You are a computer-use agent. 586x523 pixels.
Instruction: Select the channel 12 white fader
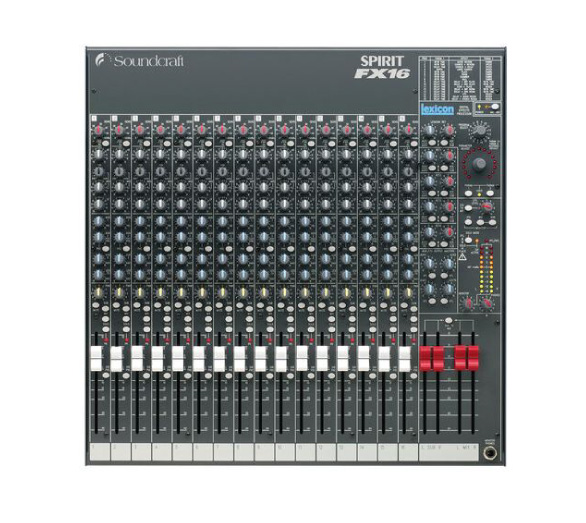(x=322, y=359)
